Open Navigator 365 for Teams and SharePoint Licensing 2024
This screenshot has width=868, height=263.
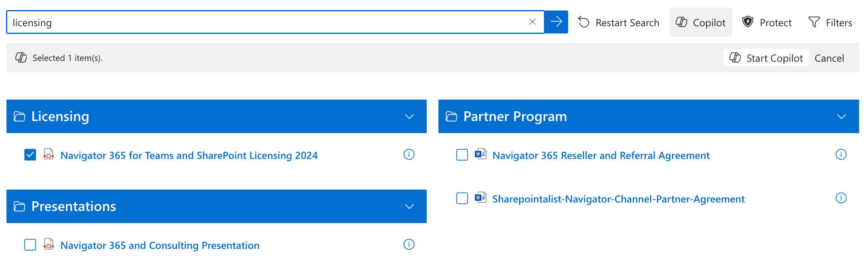click(x=189, y=155)
